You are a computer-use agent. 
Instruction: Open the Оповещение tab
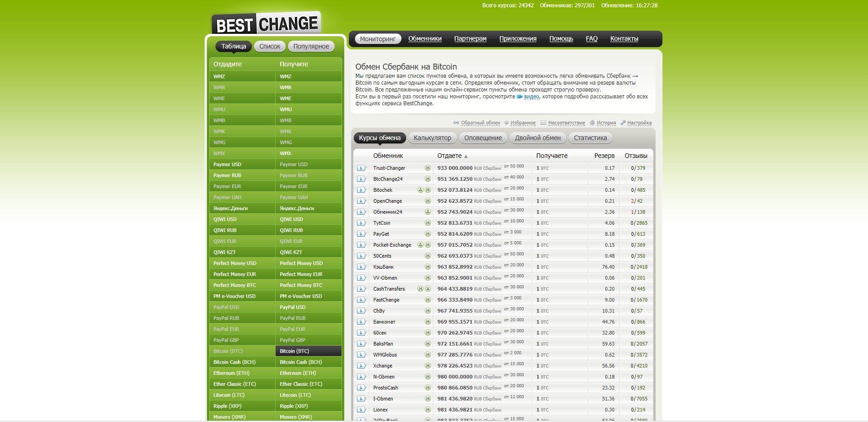point(483,138)
